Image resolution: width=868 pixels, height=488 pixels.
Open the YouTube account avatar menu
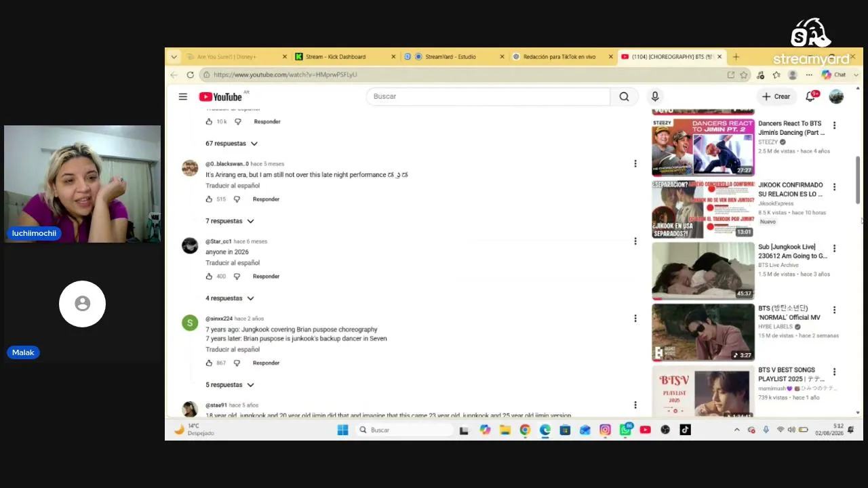click(836, 96)
